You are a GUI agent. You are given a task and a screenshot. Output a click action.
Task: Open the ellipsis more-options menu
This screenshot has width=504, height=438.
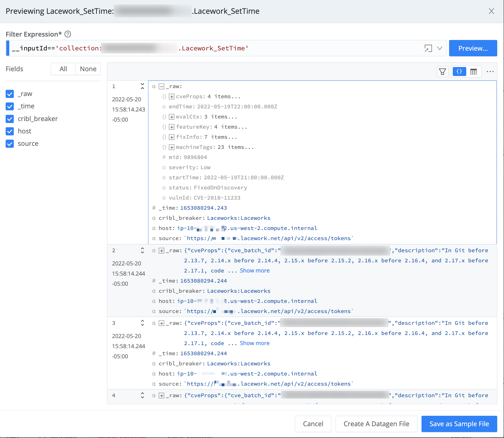490,71
